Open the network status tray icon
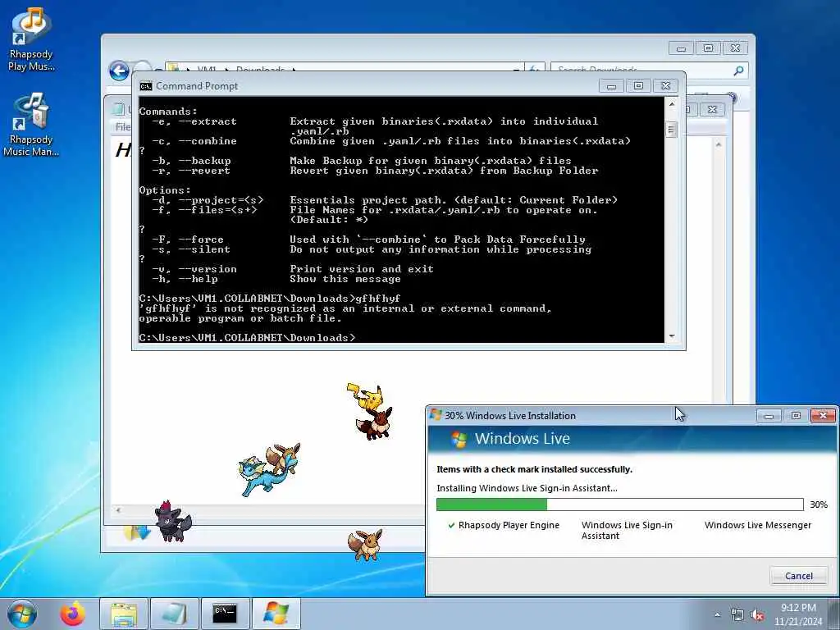The image size is (840, 630). [737, 615]
